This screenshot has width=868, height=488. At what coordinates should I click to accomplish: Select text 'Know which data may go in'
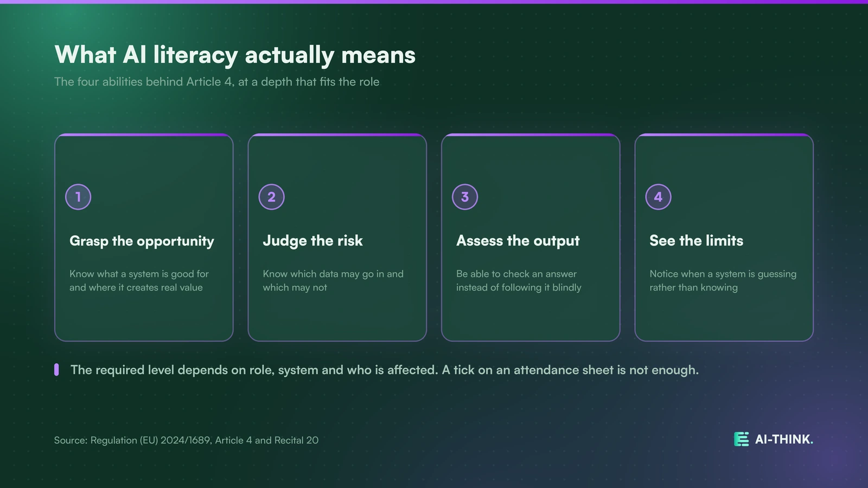[x=324, y=274]
